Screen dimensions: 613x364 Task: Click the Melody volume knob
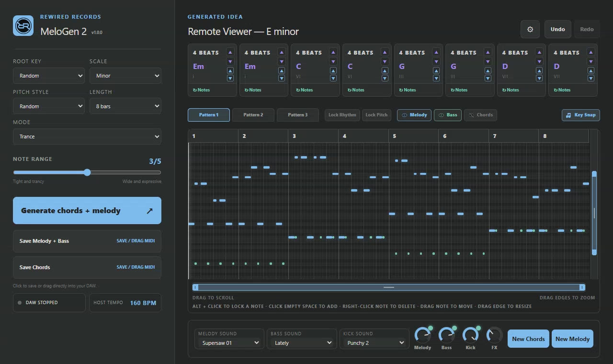[x=422, y=335]
